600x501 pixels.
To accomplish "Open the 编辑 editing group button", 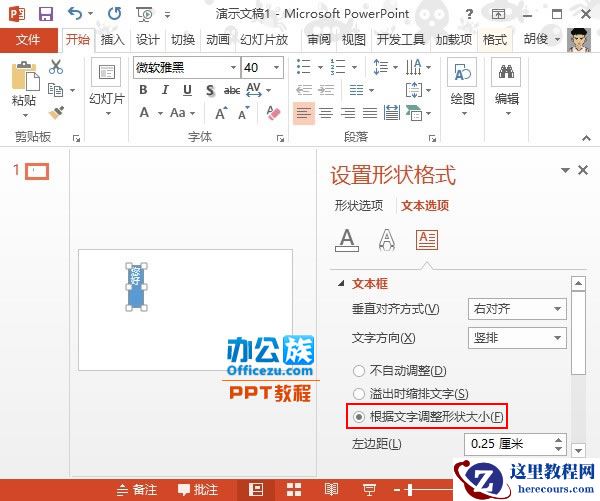I will 506,88.
